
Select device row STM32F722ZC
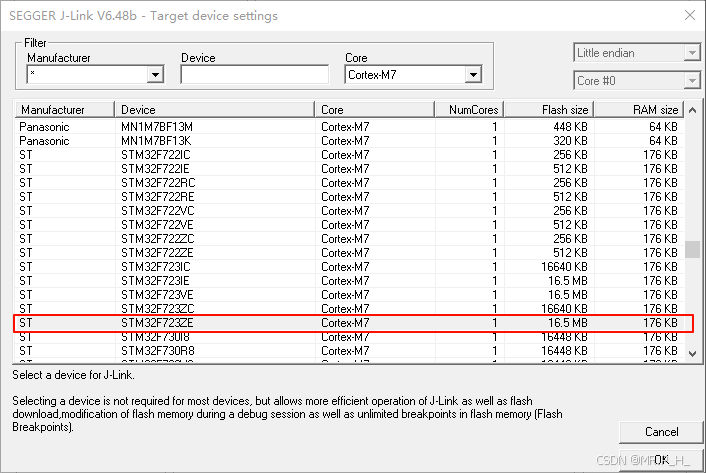pos(349,239)
